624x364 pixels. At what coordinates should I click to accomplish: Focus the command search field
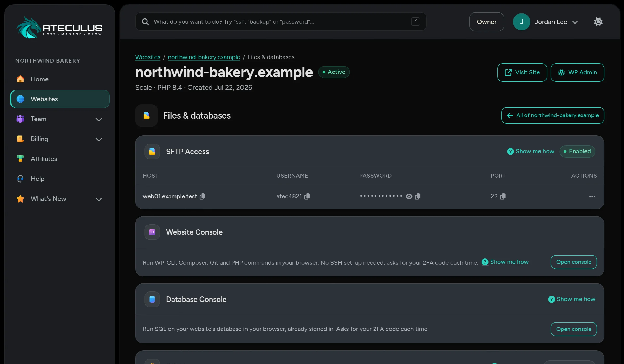point(281,22)
